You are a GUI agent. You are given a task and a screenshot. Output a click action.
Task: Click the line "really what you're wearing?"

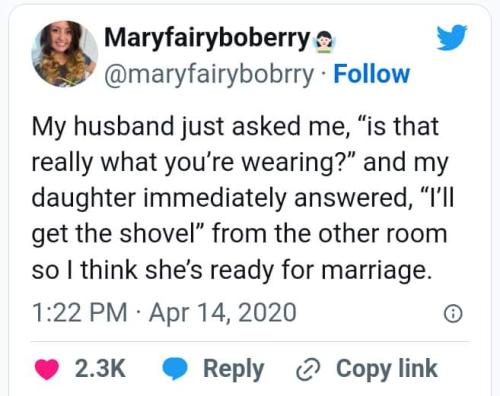(x=240, y=163)
